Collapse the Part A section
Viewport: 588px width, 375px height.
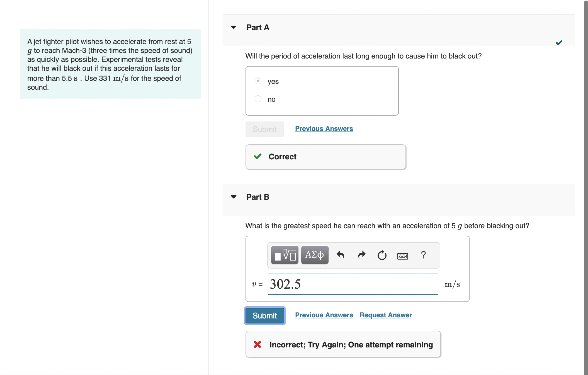pos(234,27)
